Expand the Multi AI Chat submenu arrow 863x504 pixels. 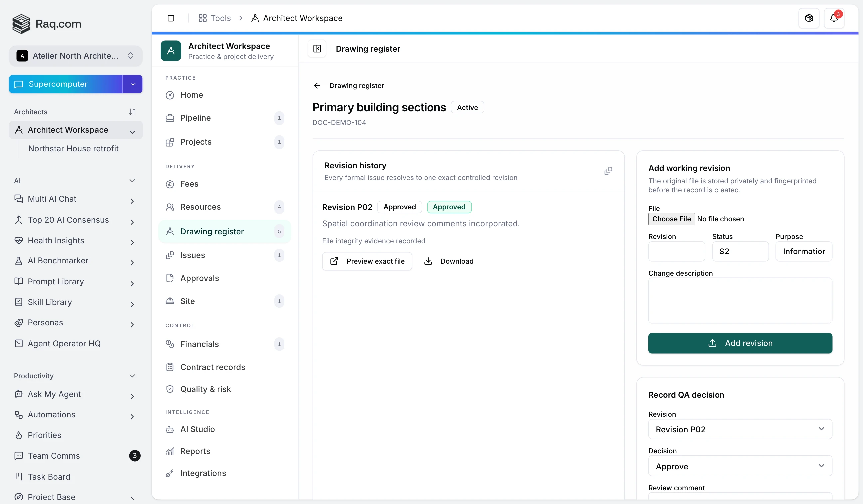pyautogui.click(x=132, y=201)
